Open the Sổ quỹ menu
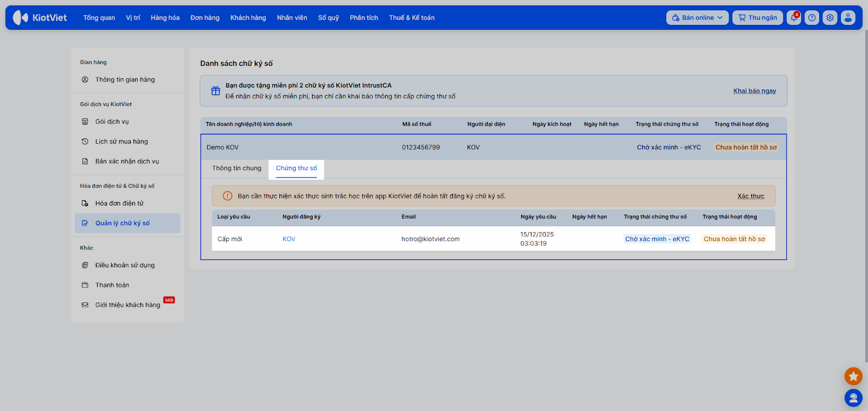The image size is (868, 411). [329, 18]
